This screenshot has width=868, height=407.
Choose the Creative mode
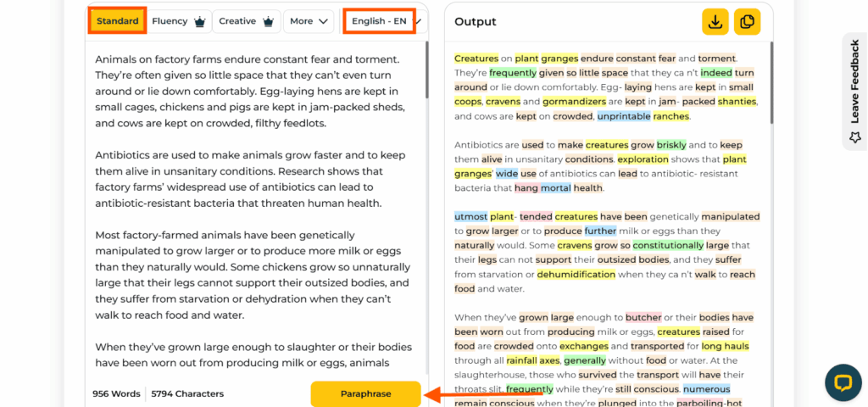coord(246,21)
